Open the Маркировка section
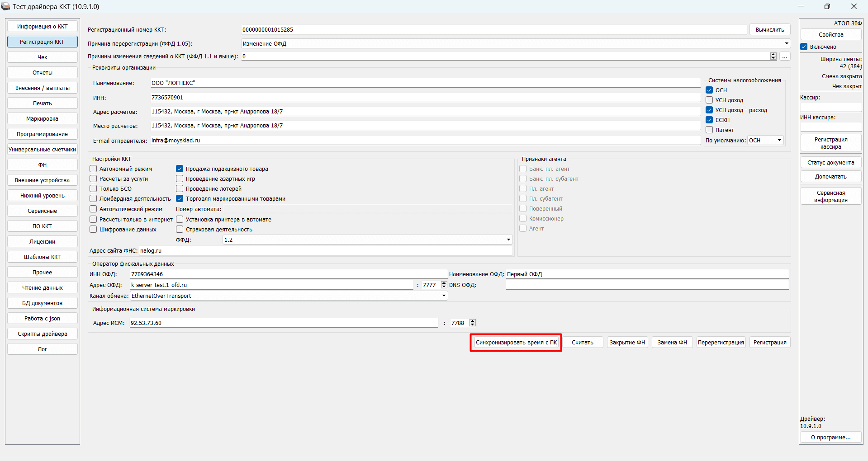This screenshot has height=461, width=868. pos(43,119)
